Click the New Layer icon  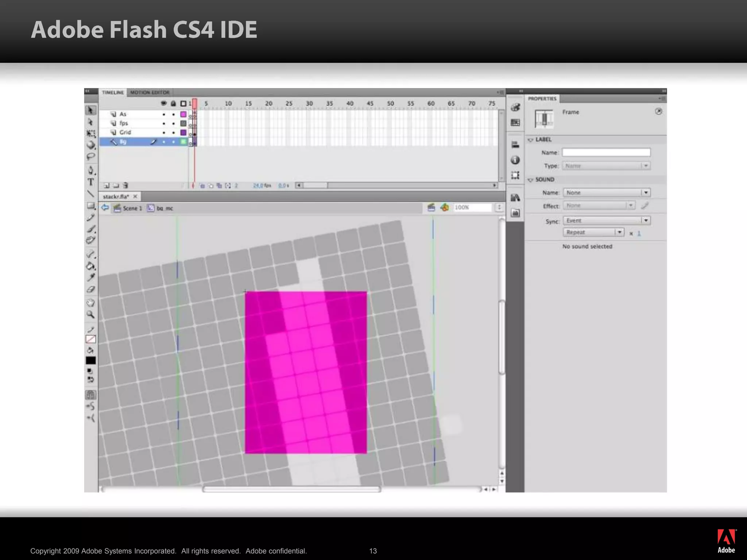pos(107,186)
